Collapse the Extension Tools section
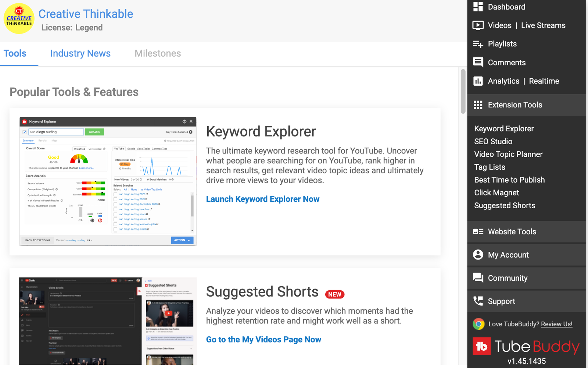Screen dimensions: 588x368 point(527,105)
